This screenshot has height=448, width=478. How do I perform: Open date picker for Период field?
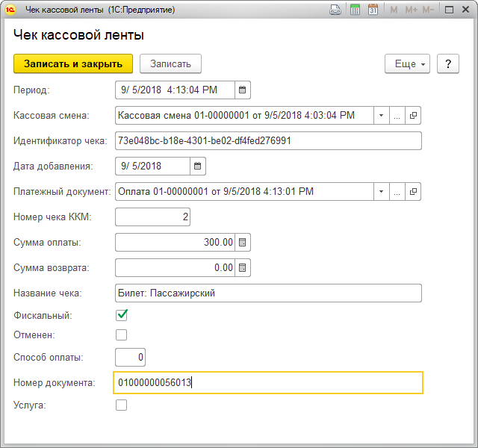[242, 90]
